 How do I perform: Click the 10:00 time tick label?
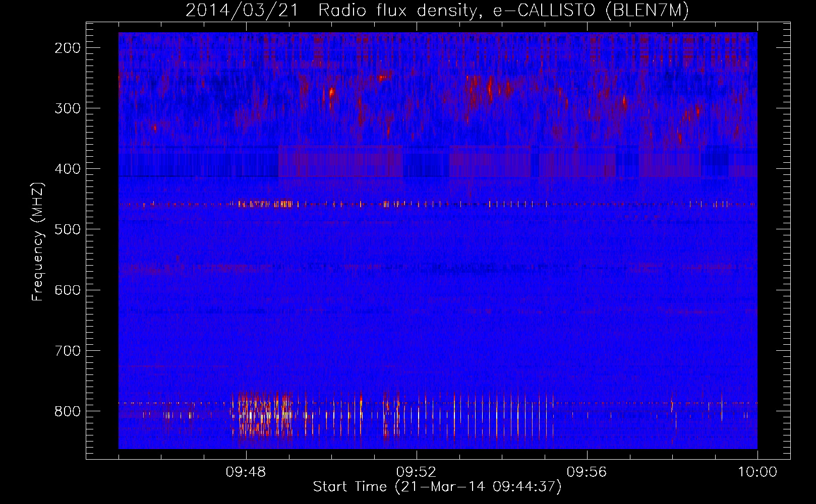(x=757, y=472)
